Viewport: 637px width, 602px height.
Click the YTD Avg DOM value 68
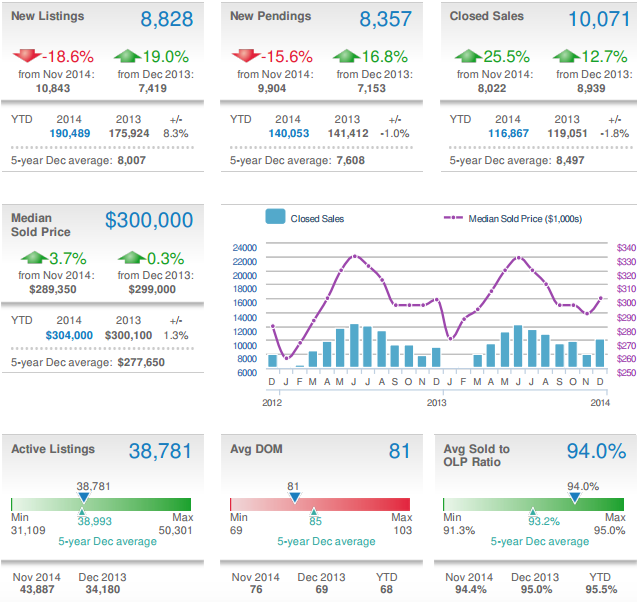[386, 589]
